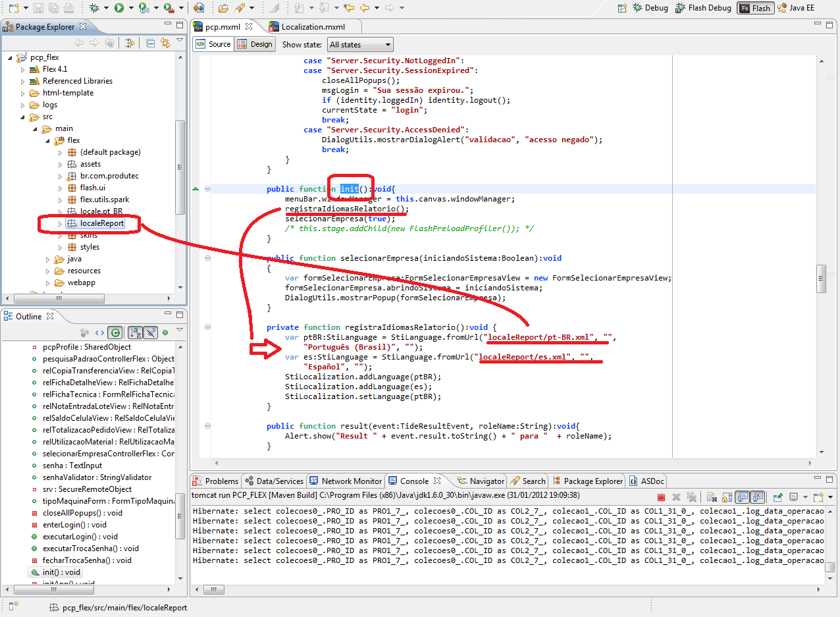Switch to Java EE perspective
This screenshot has height=617, width=840.
click(x=796, y=8)
